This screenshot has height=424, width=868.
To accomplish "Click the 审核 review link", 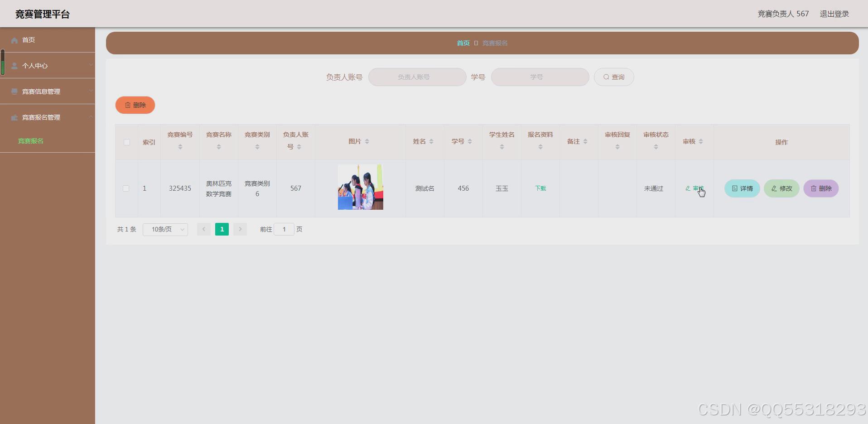I will pos(694,188).
